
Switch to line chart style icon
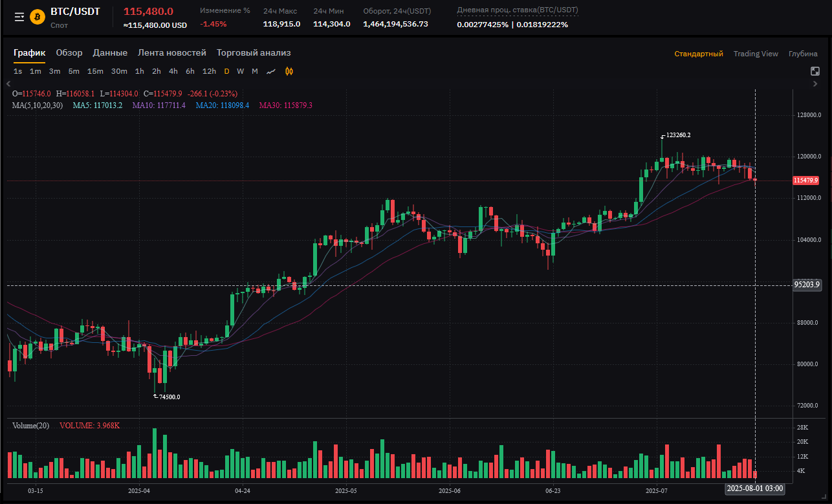(271, 71)
